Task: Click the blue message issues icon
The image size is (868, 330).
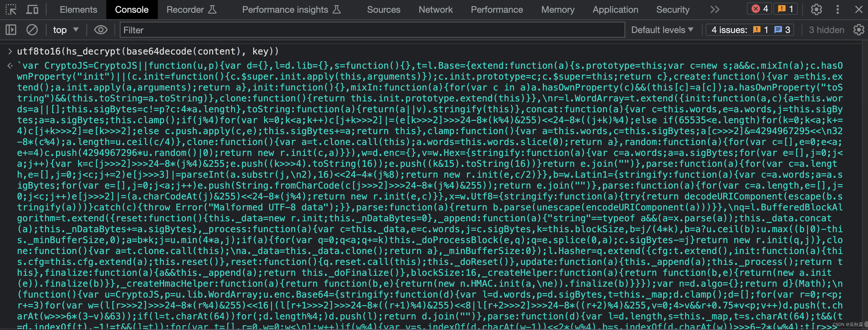Action: pyautogui.click(x=778, y=30)
